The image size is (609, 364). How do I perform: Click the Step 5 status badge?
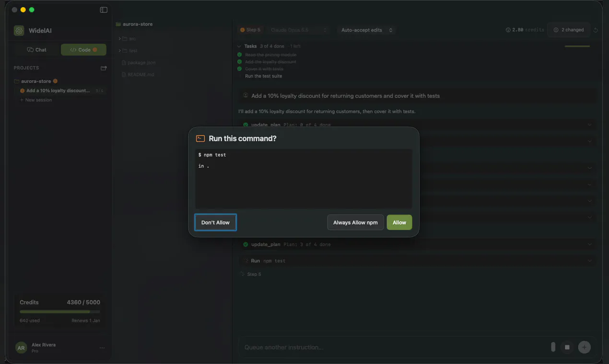pyautogui.click(x=250, y=30)
